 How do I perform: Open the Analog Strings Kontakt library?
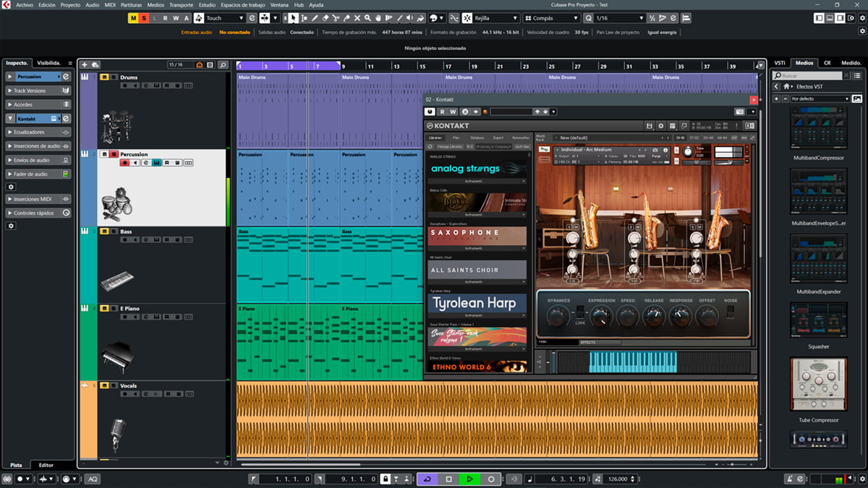(477, 168)
